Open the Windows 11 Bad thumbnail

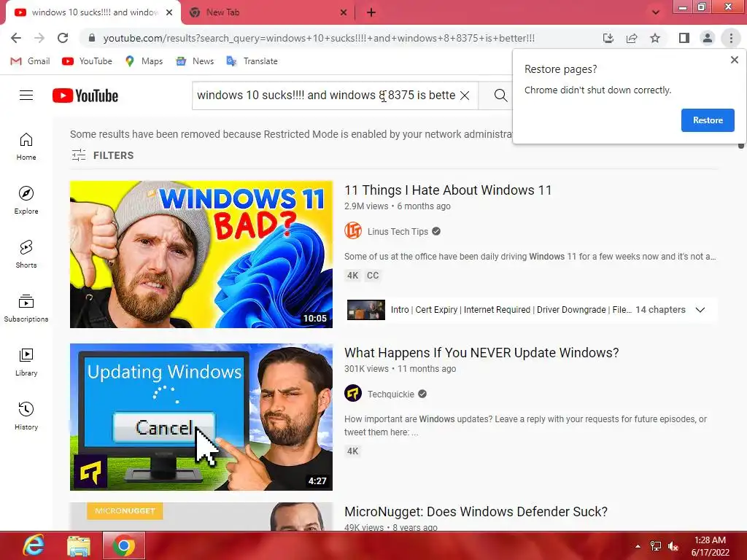click(x=201, y=254)
